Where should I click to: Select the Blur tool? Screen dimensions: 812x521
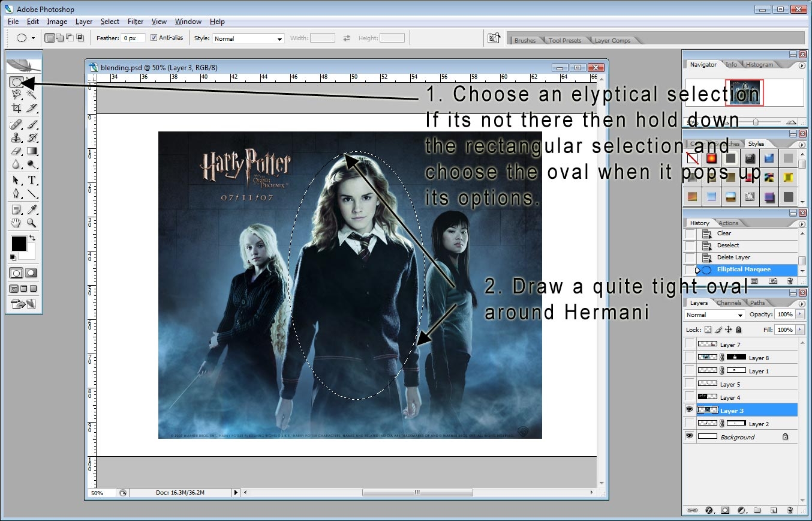tap(16, 163)
